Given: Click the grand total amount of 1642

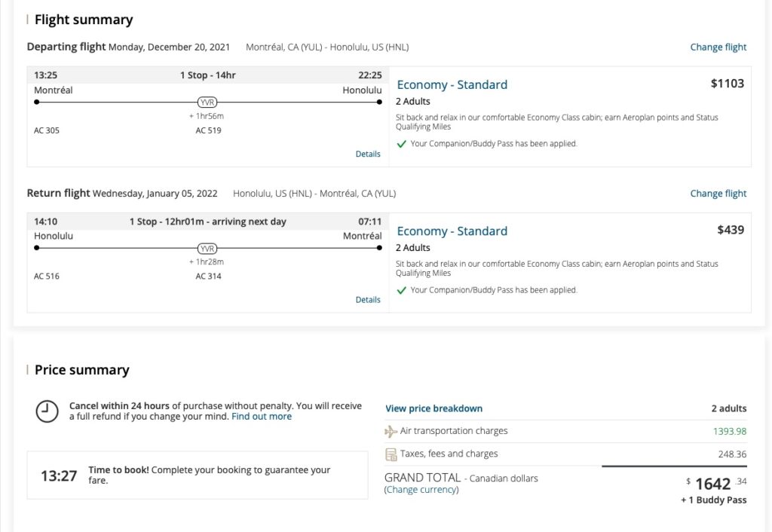Looking at the screenshot, I should point(712,483).
